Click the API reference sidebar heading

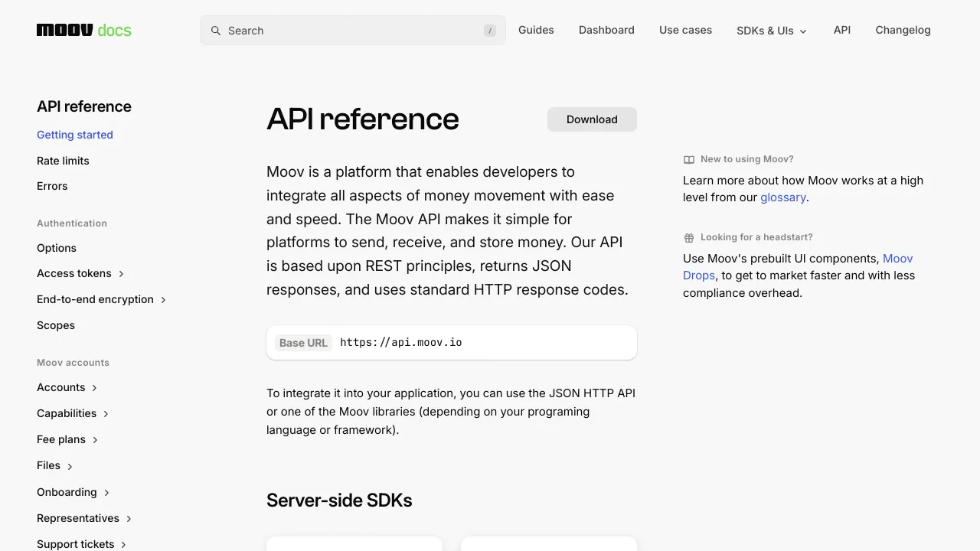84,106
